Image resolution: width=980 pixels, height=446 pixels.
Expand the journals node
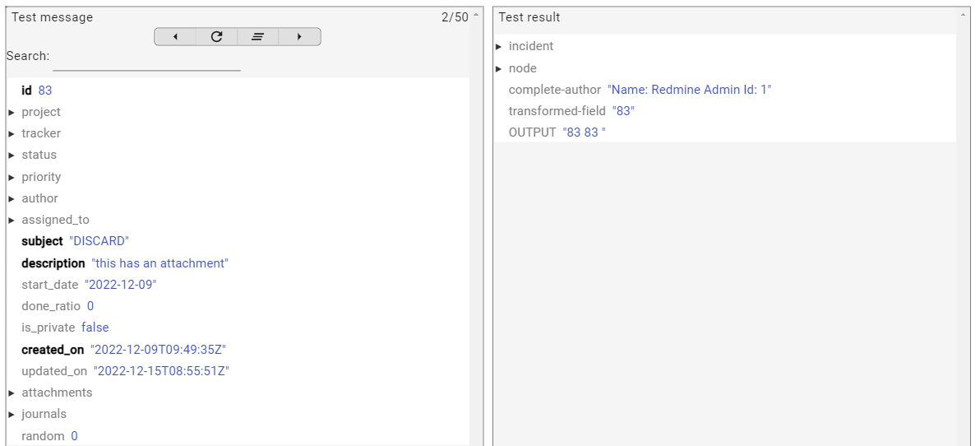[12, 414]
